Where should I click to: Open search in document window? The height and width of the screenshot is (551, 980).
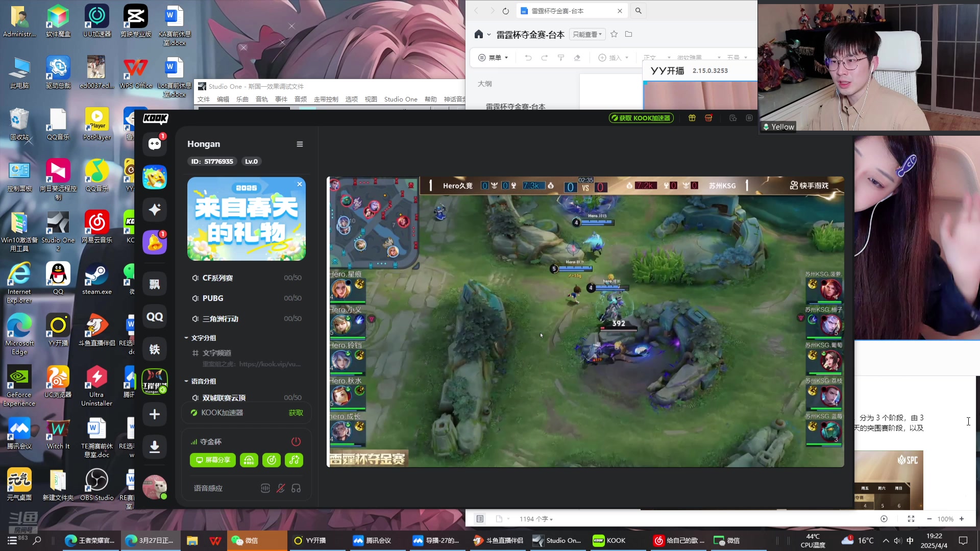tap(638, 11)
